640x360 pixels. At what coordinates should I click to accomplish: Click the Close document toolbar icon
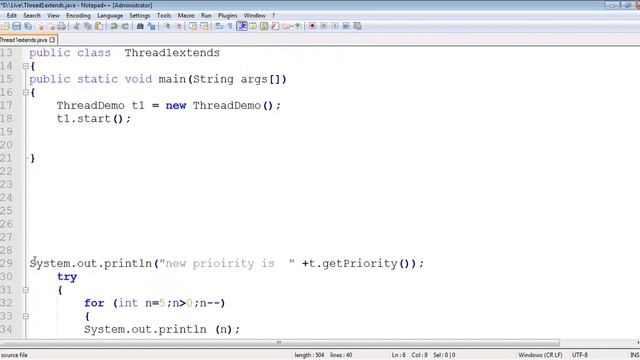pyautogui.click(x=41, y=26)
